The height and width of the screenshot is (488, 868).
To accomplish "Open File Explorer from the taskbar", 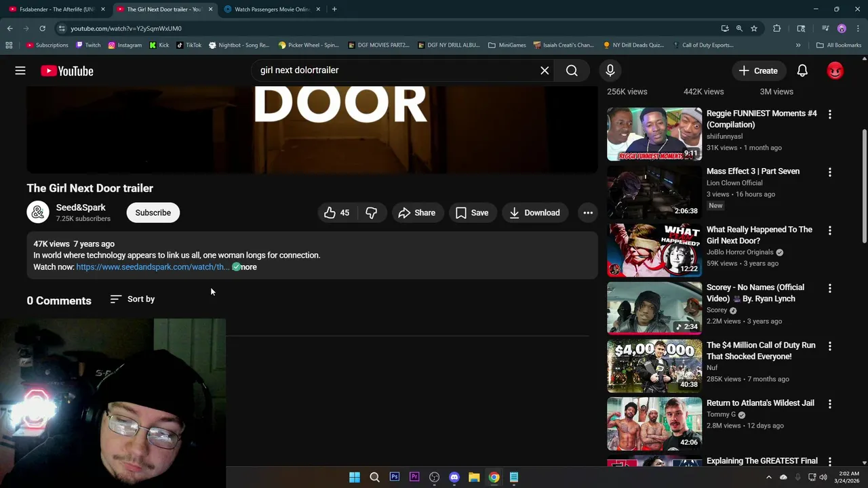I will coord(474,477).
